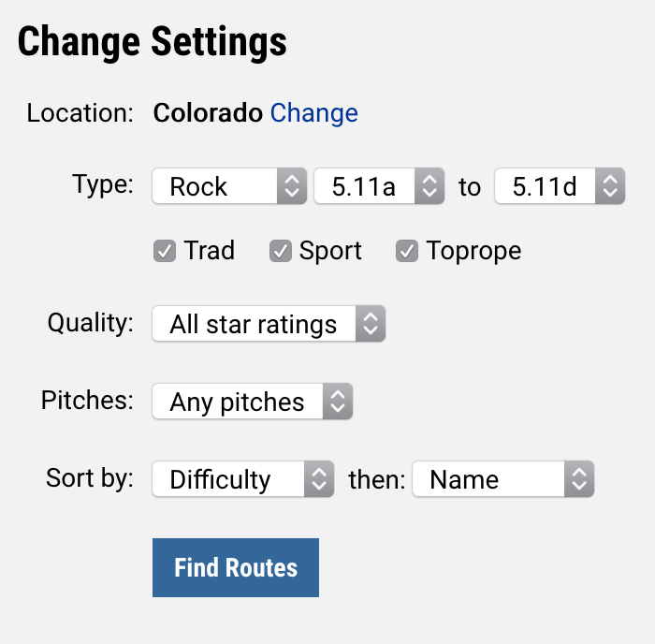Click the Sport checkbox label text
The image size is (655, 644).
[x=330, y=251]
